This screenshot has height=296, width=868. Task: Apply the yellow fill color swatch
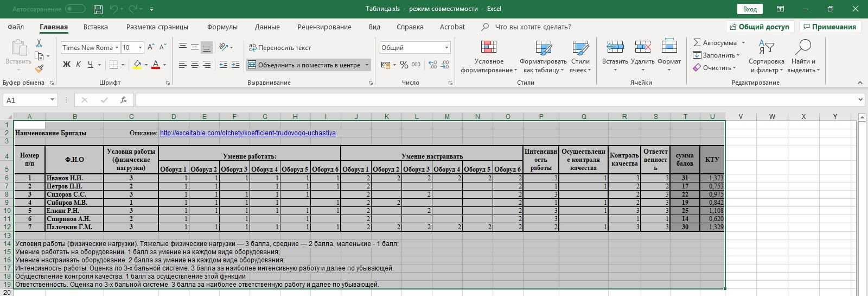(137, 65)
